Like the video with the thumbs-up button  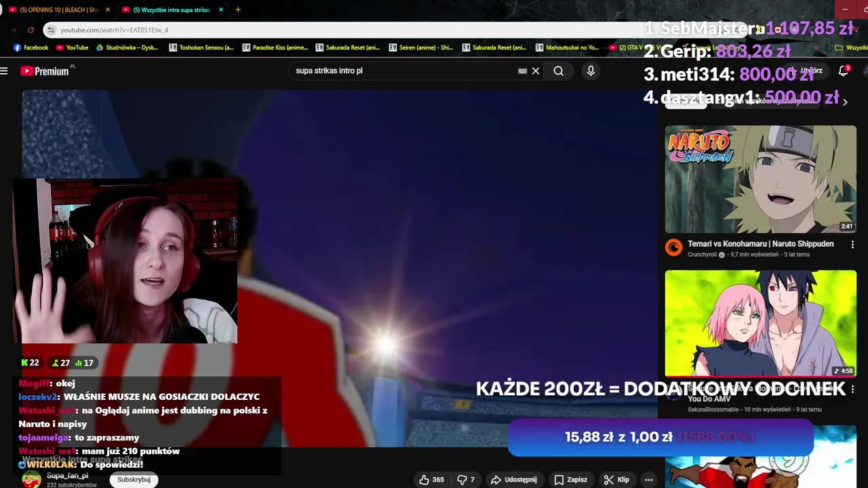431,479
